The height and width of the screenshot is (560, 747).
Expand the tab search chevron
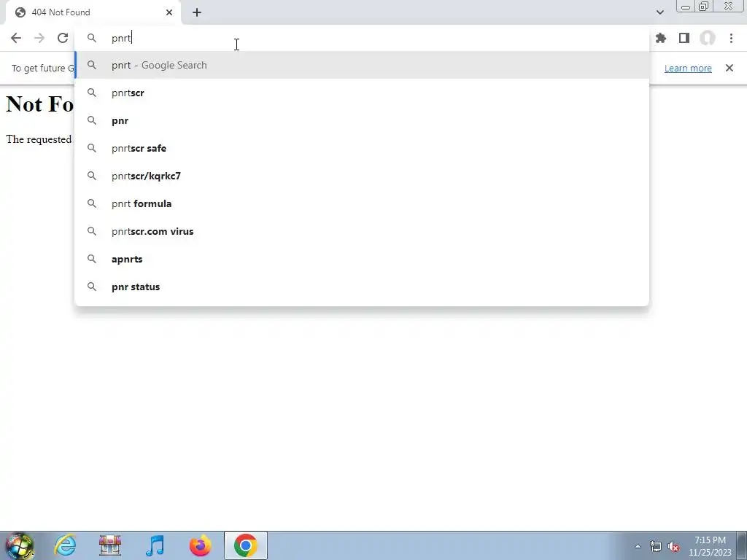tap(659, 12)
